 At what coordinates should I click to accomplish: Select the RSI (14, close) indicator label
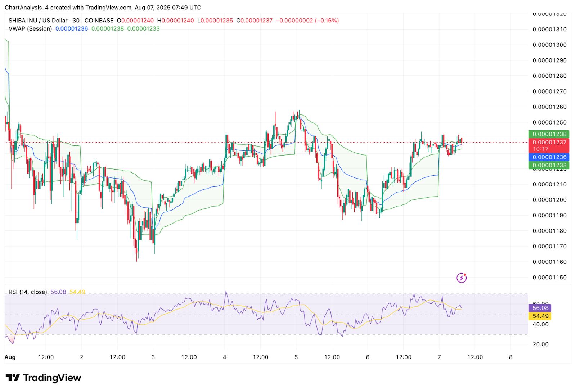click(x=28, y=292)
